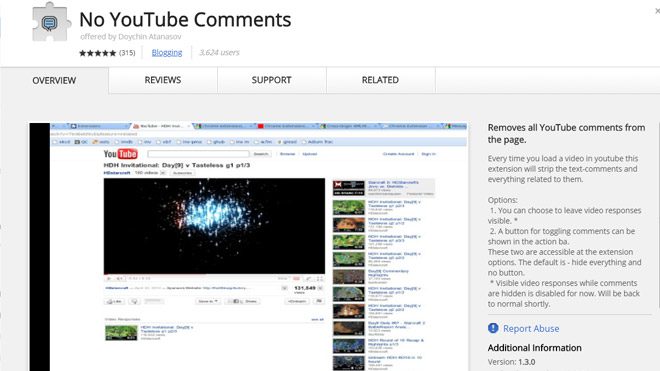
Task: Open the extension preview screenshot
Action: coord(248,247)
